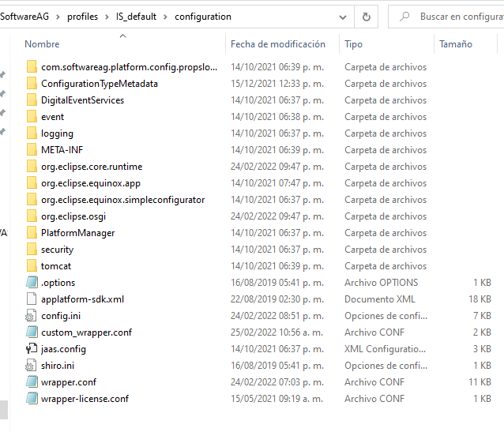Click the org.eclipse.equinox.simpleconfigurator folder icon

pos(32,200)
